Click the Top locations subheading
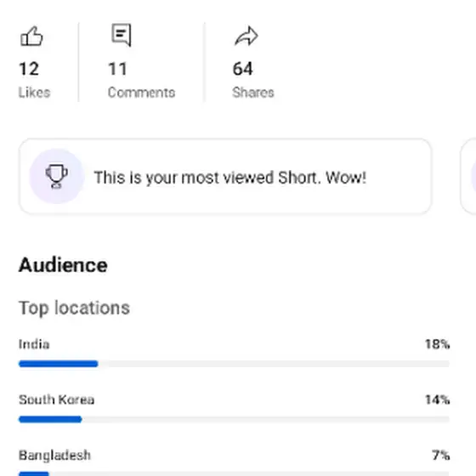 tap(75, 308)
